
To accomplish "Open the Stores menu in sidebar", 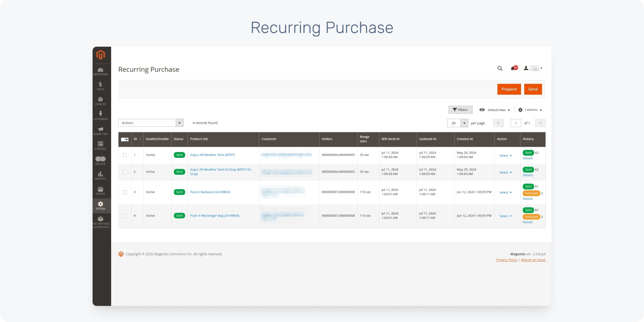I will point(100,191).
